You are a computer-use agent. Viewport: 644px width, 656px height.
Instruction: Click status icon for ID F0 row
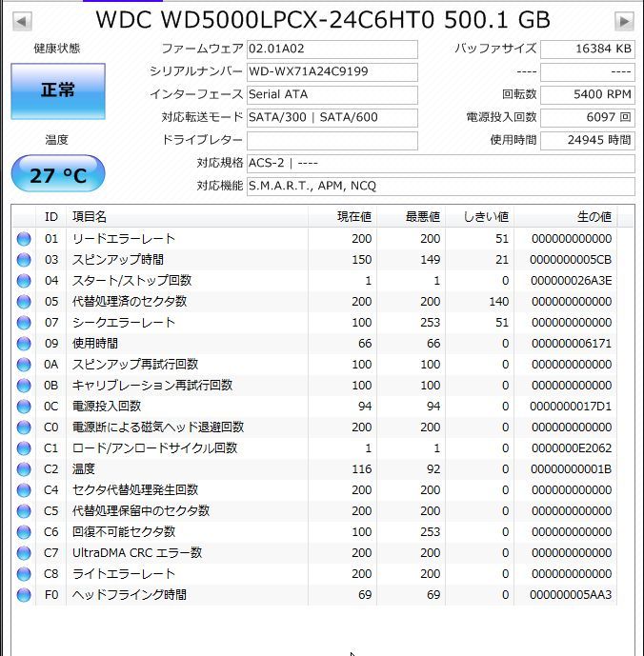[24, 594]
